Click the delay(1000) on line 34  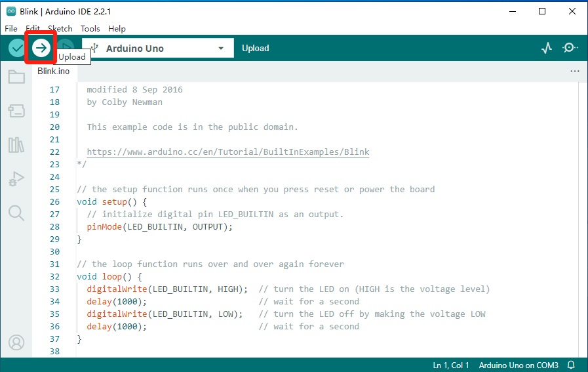(x=117, y=301)
